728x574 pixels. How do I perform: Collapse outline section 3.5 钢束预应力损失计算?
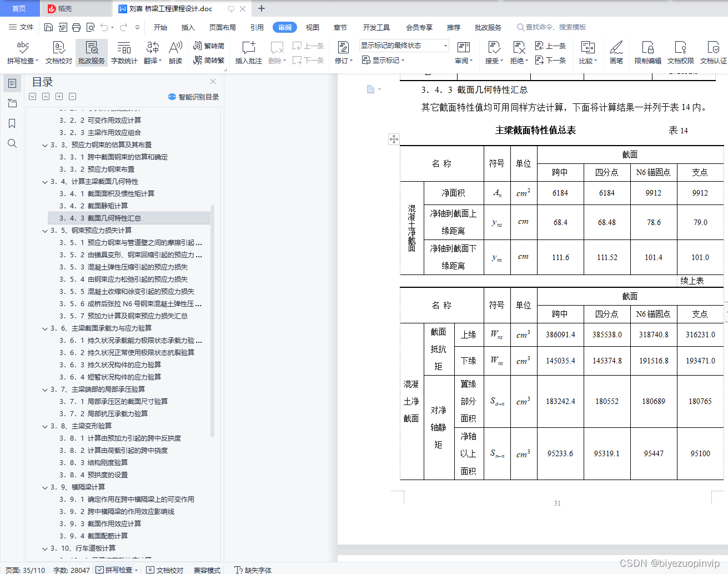pos(45,231)
